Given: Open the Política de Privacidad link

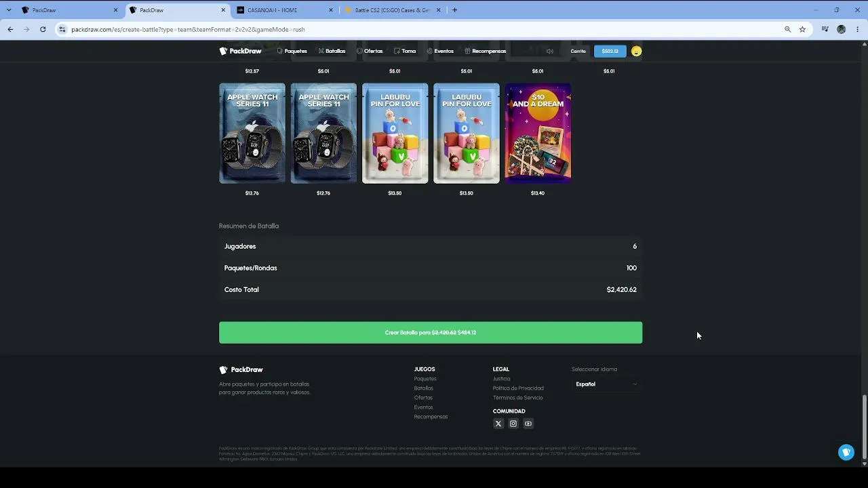Looking at the screenshot, I should [x=518, y=388].
